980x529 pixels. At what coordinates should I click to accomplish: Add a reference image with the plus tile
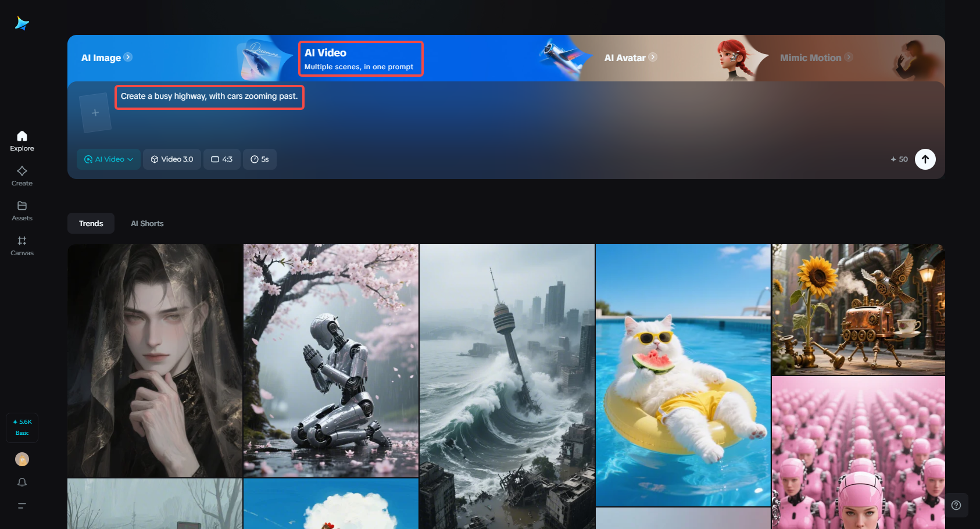click(95, 113)
